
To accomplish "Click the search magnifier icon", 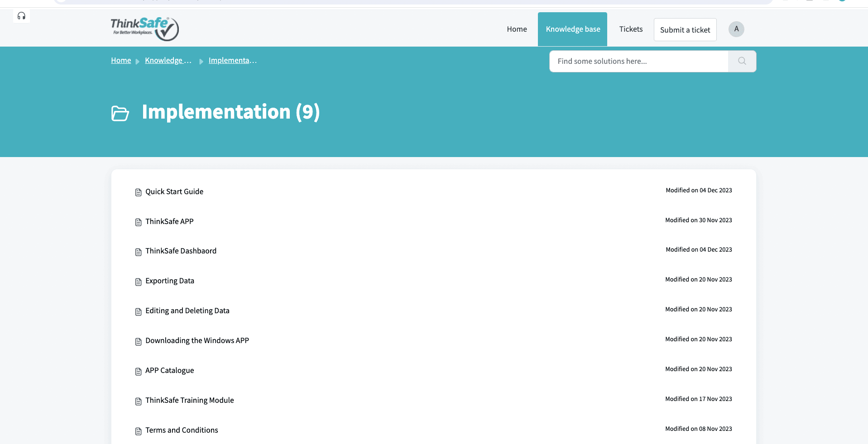I will point(742,61).
